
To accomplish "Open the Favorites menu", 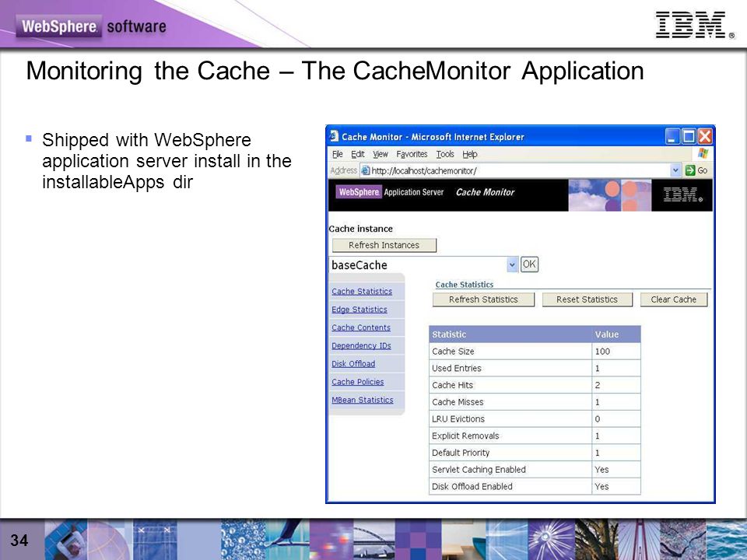I will [x=412, y=154].
